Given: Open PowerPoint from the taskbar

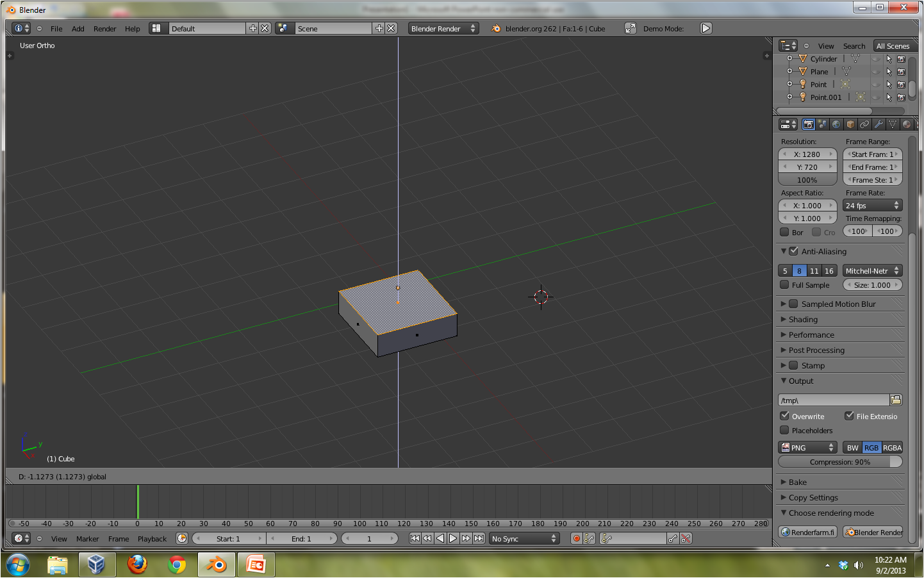Looking at the screenshot, I should 256,564.
